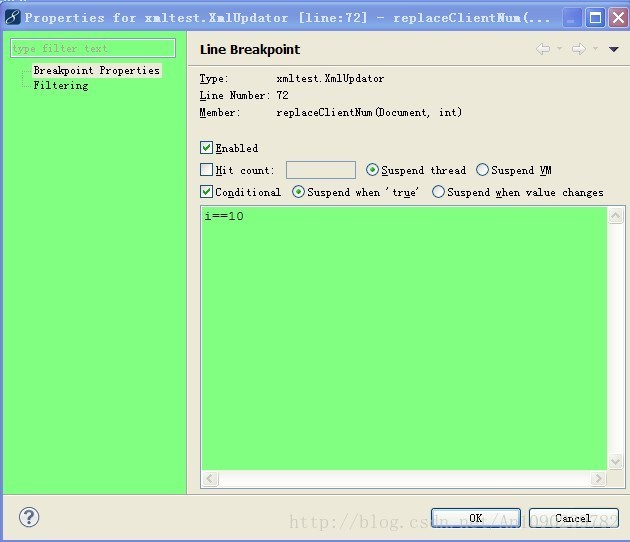Click the help question mark icon
Image resolution: width=630 pixels, height=542 pixels.
tap(29, 517)
